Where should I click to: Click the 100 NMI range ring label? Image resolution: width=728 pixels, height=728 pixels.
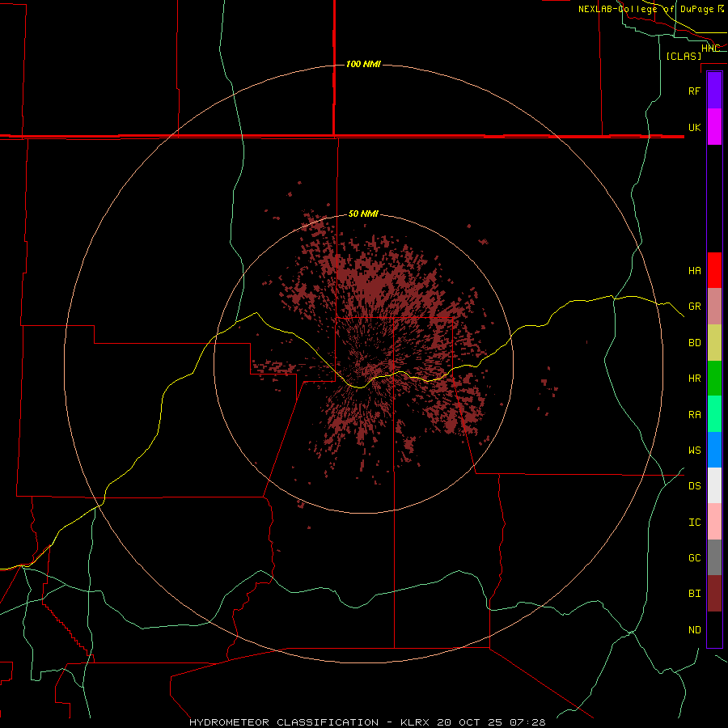(x=363, y=64)
